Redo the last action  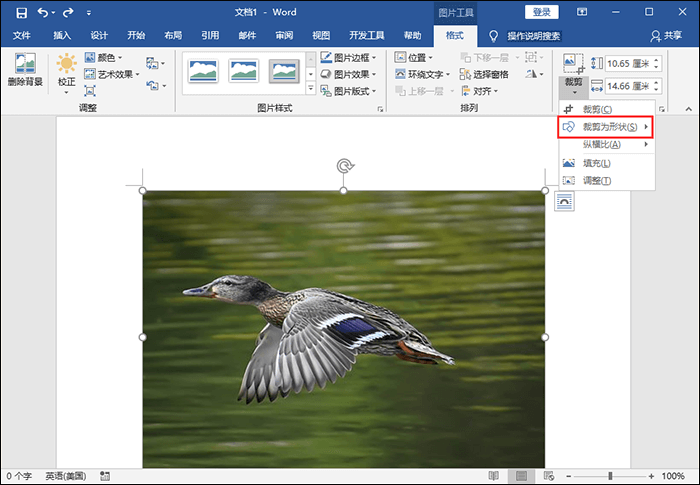68,13
